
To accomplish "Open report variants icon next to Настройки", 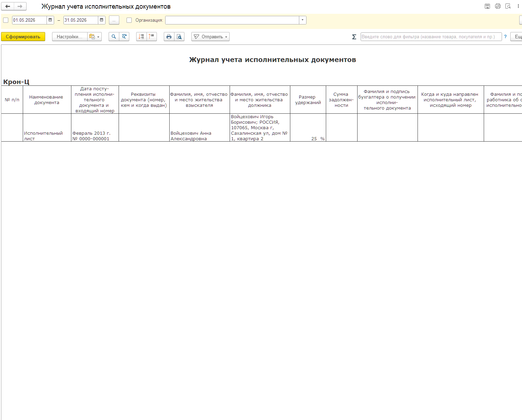I will pyautogui.click(x=94, y=37).
